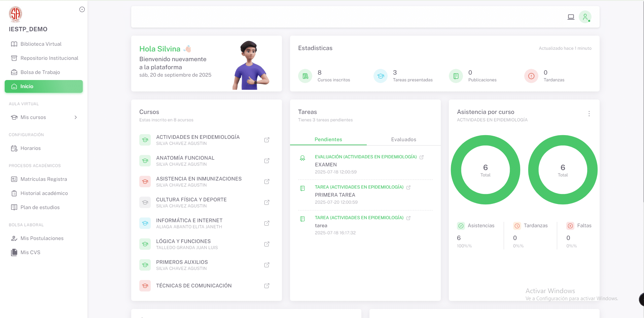Click open icon beside INFORMÁTICA E INTERNET
The image size is (644, 318).
tap(267, 223)
